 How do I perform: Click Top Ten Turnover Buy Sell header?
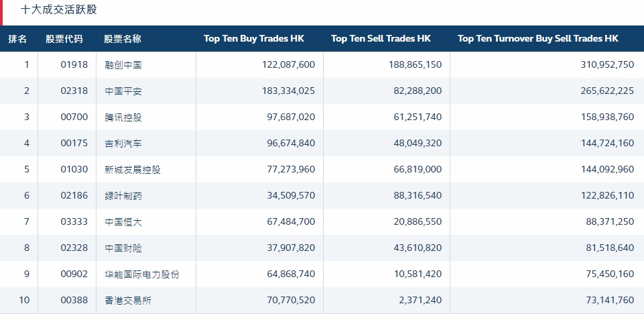(x=537, y=39)
